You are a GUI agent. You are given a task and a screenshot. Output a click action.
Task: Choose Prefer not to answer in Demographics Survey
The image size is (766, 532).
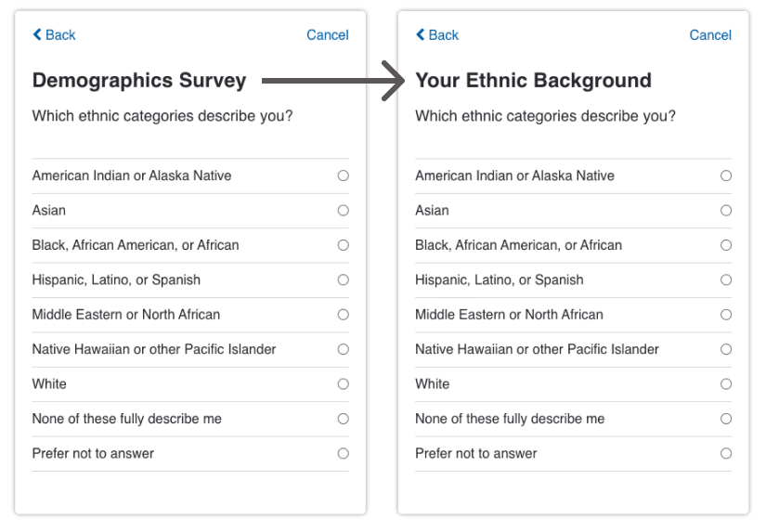pos(344,453)
